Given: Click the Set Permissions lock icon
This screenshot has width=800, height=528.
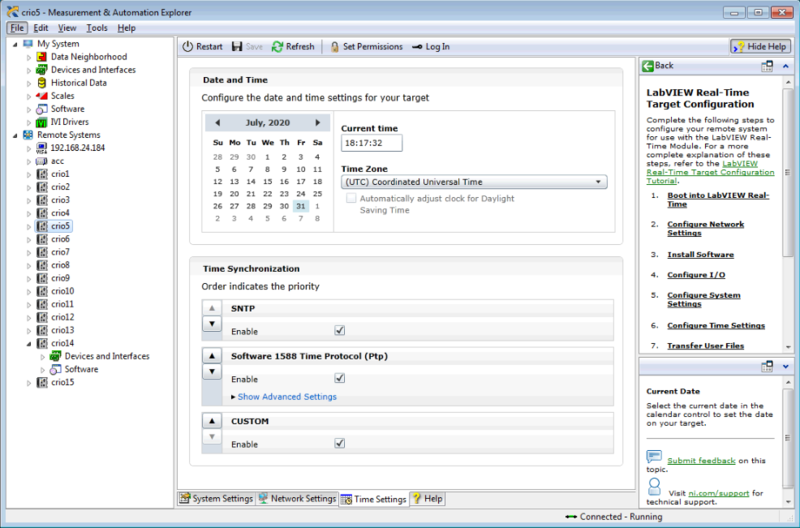Looking at the screenshot, I should 335,46.
